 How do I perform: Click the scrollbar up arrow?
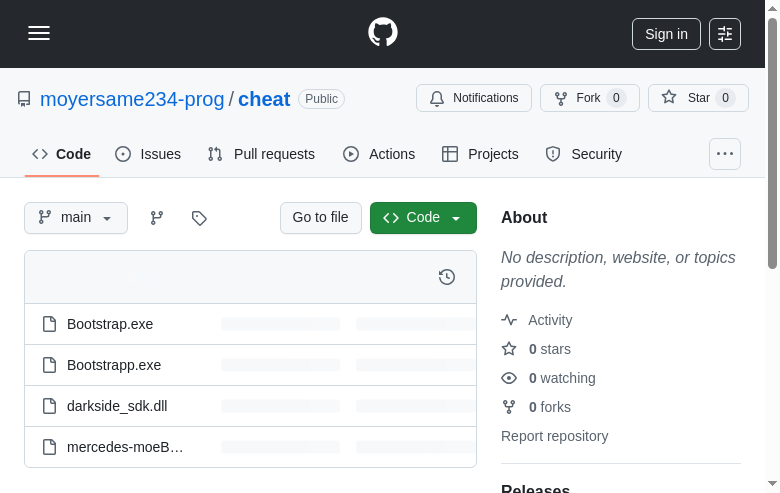point(772,7)
